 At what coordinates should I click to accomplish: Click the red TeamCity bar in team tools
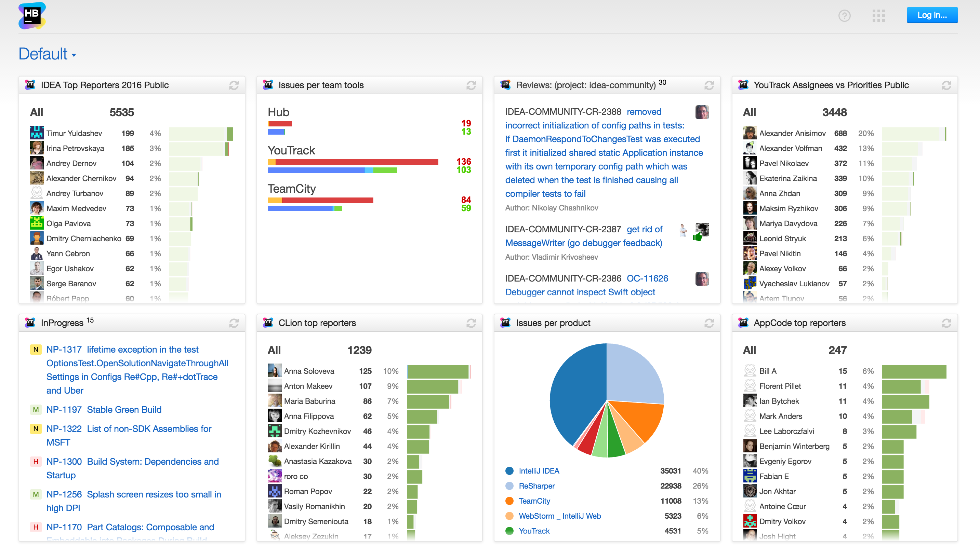tap(327, 200)
